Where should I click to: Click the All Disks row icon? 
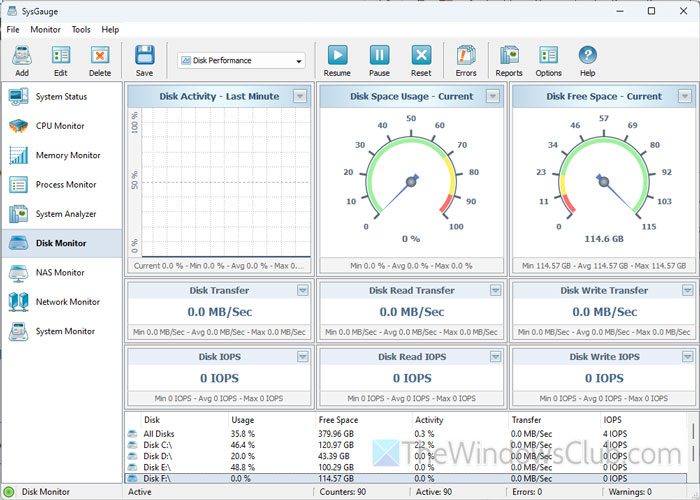(x=132, y=434)
